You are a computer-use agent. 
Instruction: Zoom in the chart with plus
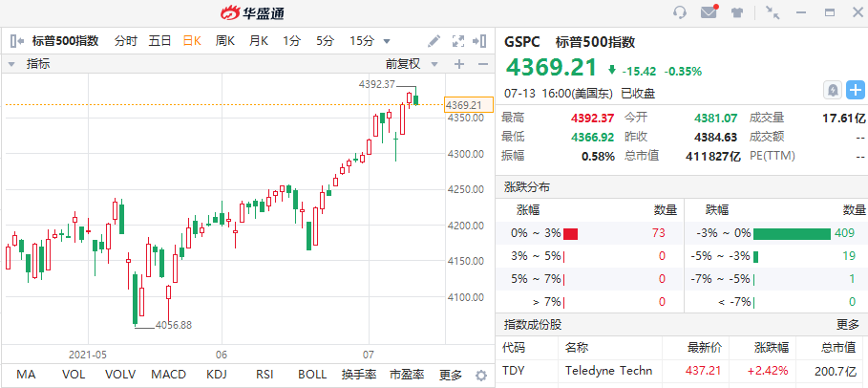pyautogui.click(x=459, y=64)
